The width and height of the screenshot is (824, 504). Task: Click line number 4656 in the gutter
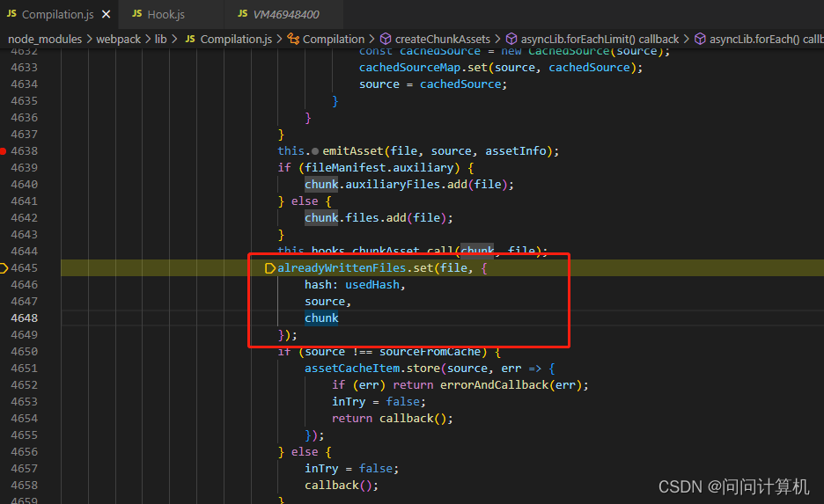tap(24, 451)
